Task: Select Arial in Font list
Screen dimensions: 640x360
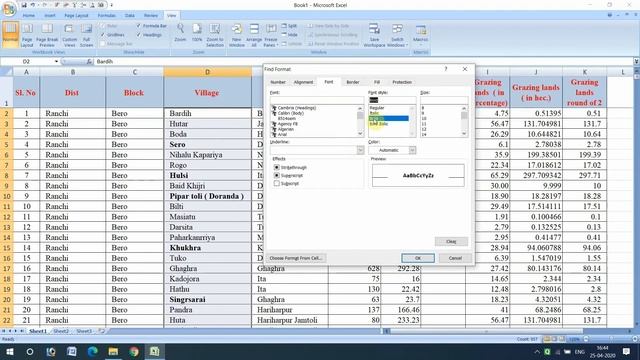Action: coord(282,134)
